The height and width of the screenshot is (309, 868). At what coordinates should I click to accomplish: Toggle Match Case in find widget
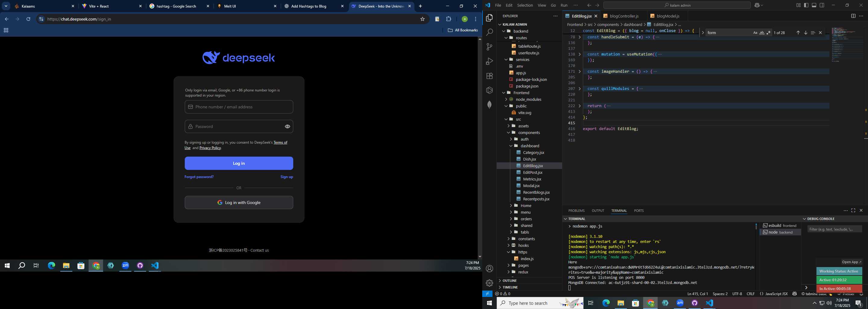tap(755, 33)
